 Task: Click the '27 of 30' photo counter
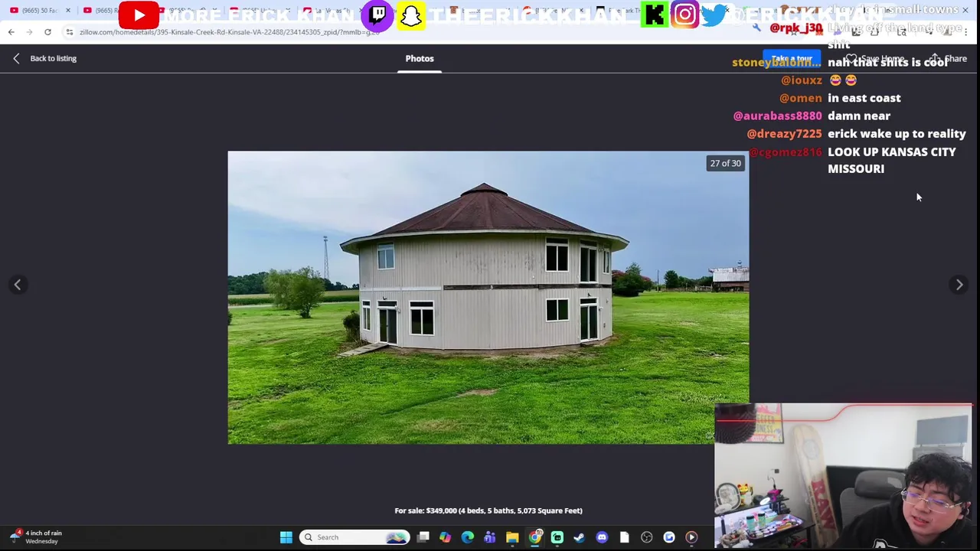coord(725,163)
